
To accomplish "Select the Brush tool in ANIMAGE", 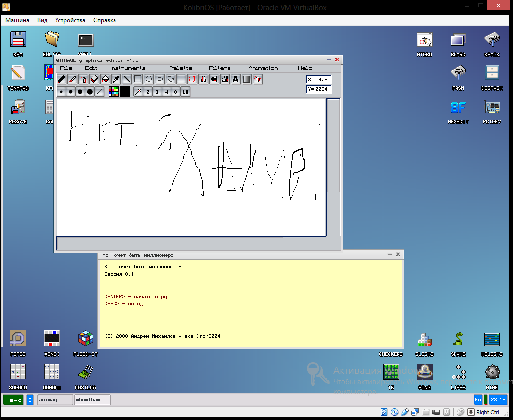I will pos(72,79).
